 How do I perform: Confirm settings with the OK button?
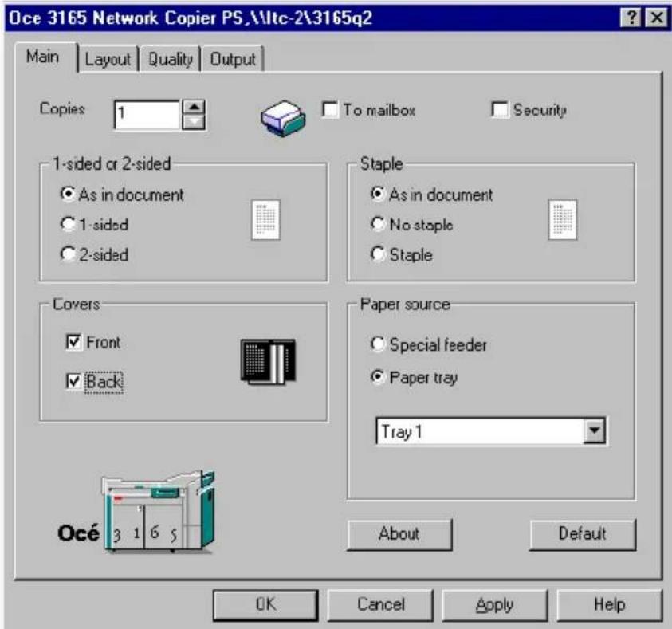coord(265,605)
